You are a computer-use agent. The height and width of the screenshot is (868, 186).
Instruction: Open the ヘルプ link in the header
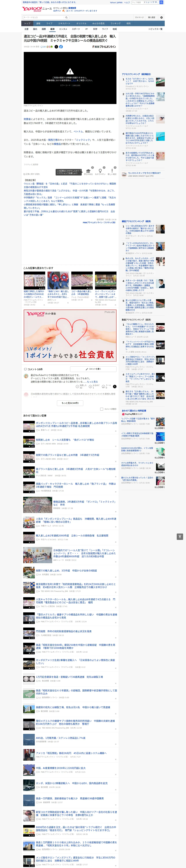[127, 2]
